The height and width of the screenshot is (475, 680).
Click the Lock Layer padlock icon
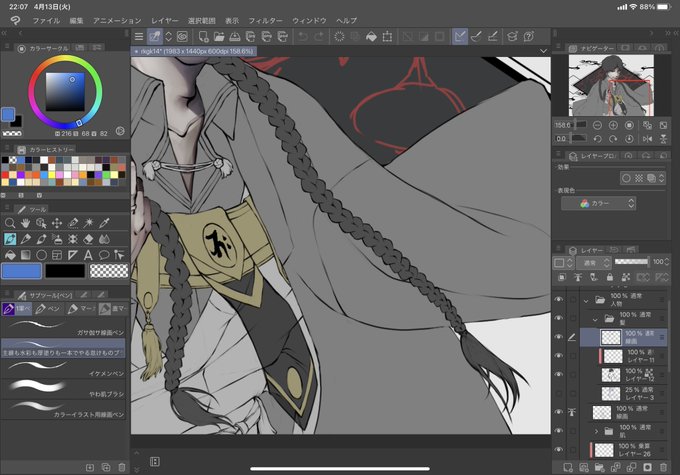(610, 277)
